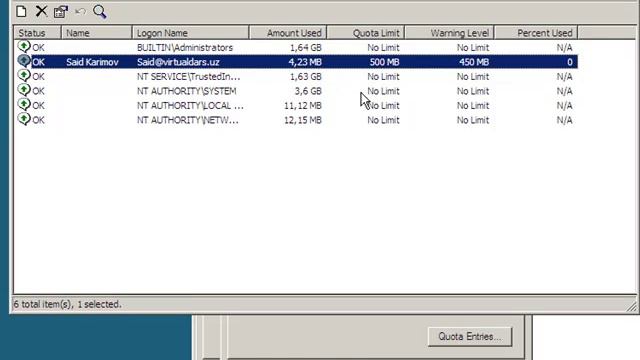Sort by the Amount Used column header

pyautogui.click(x=288, y=33)
